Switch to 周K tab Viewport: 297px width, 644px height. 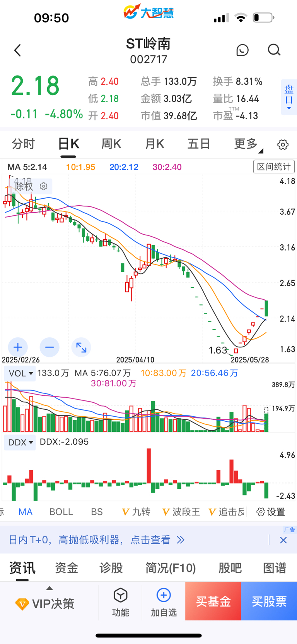pyautogui.click(x=111, y=144)
